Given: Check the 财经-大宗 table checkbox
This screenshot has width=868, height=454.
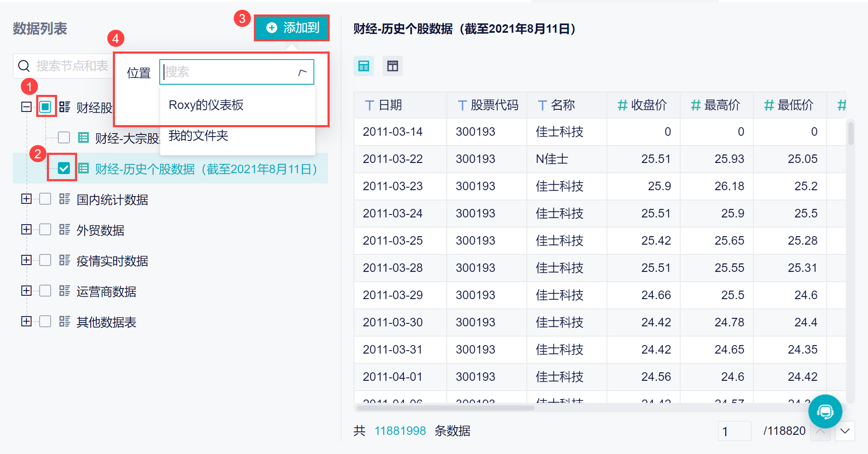Looking at the screenshot, I should [64, 137].
